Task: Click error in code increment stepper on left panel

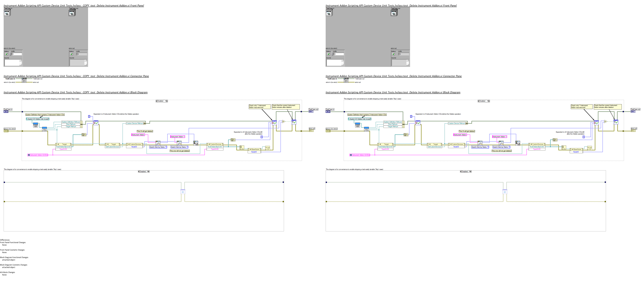Action: 11,54
